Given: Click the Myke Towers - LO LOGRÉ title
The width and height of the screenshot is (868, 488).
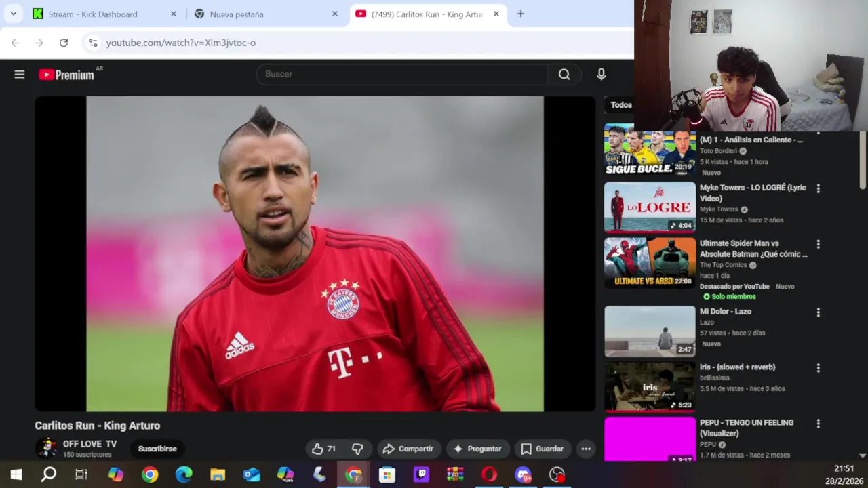Looking at the screenshot, I should [753, 193].
